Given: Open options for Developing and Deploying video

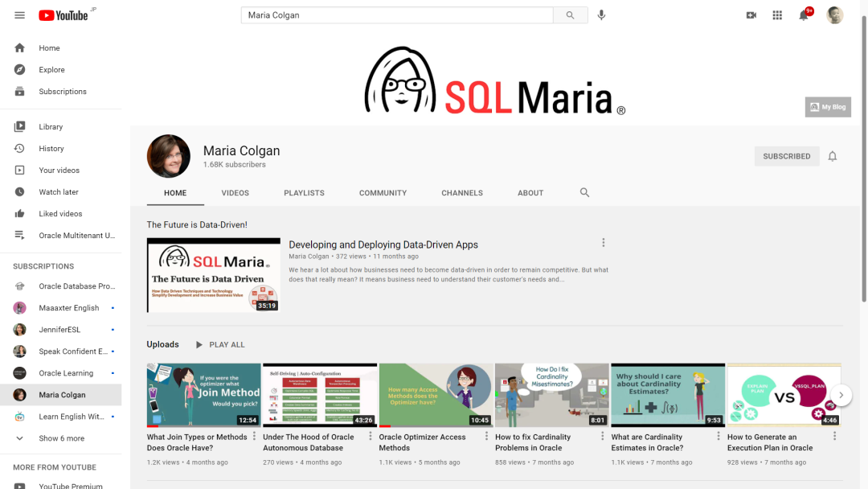Looking at the screenshot, I should click(x=604, y=243).
